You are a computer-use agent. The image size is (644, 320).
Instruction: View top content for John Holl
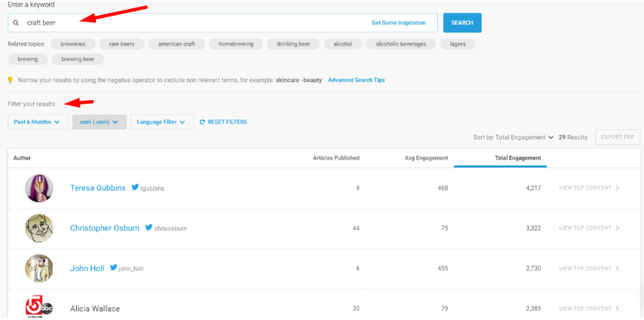pyautogui.click(x=589, y=268)
